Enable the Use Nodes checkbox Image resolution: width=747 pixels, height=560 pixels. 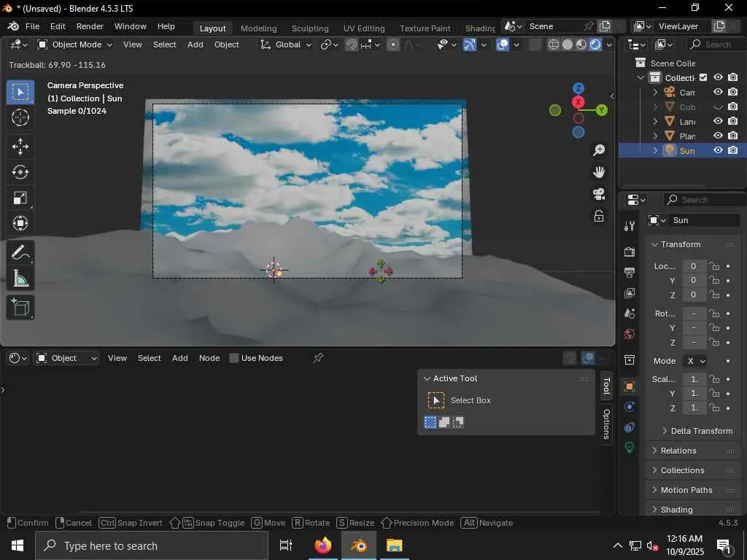coord(234,358)
